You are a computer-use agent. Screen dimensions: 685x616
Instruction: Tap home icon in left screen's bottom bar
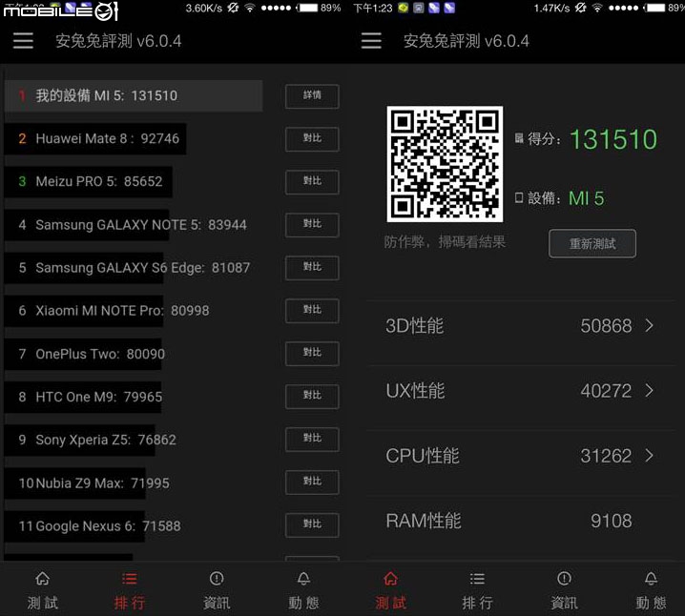[42, 579]
